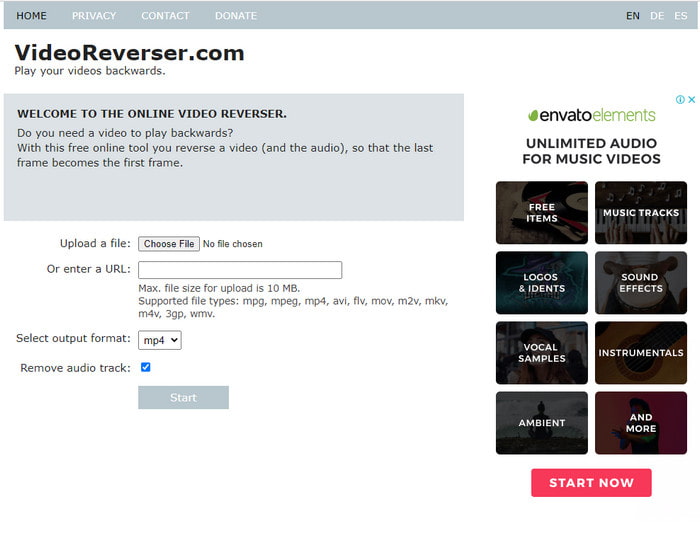The width and height of the screenshot is (700, 536).
Task: Go to the Home menu item
Action: tap(31, 16)
